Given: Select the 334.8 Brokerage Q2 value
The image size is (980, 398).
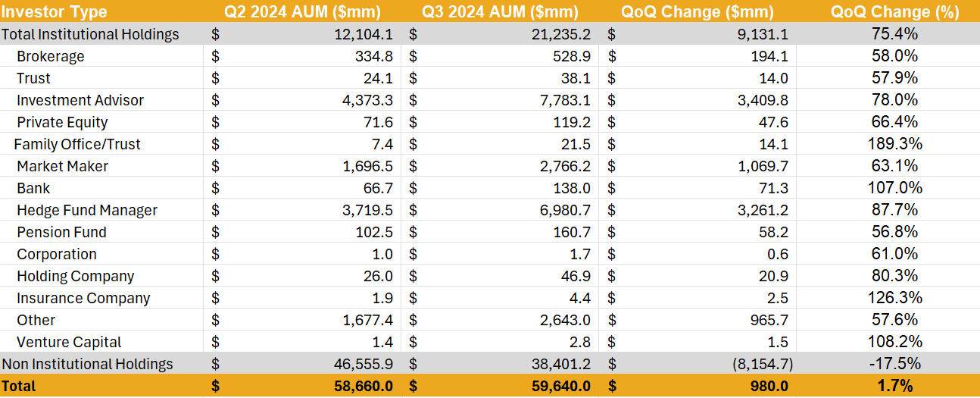Looking at the screenshot, I should pyautogui.click(x=376, y=56).
